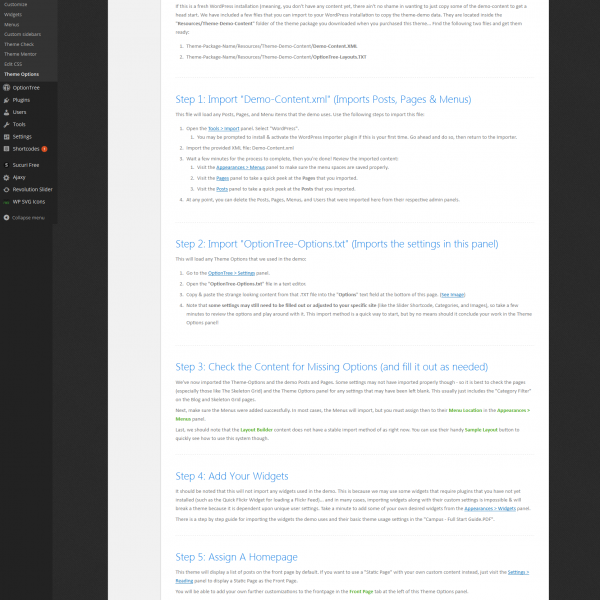Click the Users person icon

click(x=6, y=112)
